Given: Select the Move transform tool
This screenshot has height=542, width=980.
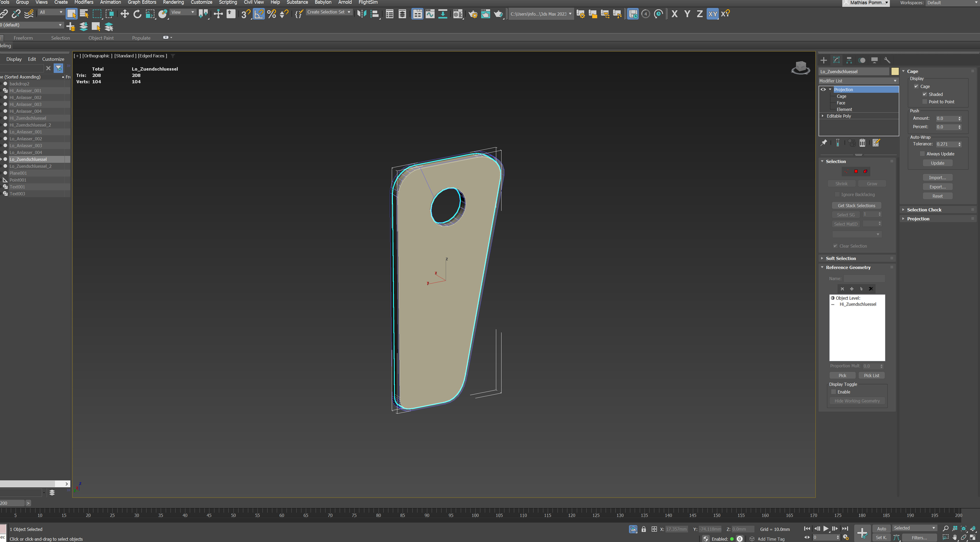Looking at the screenshot, I should coord(125,14).
